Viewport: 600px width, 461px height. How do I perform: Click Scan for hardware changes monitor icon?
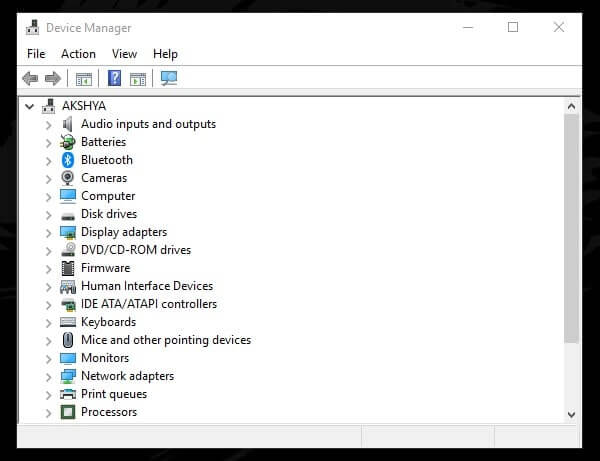click(x=169, y=78)
